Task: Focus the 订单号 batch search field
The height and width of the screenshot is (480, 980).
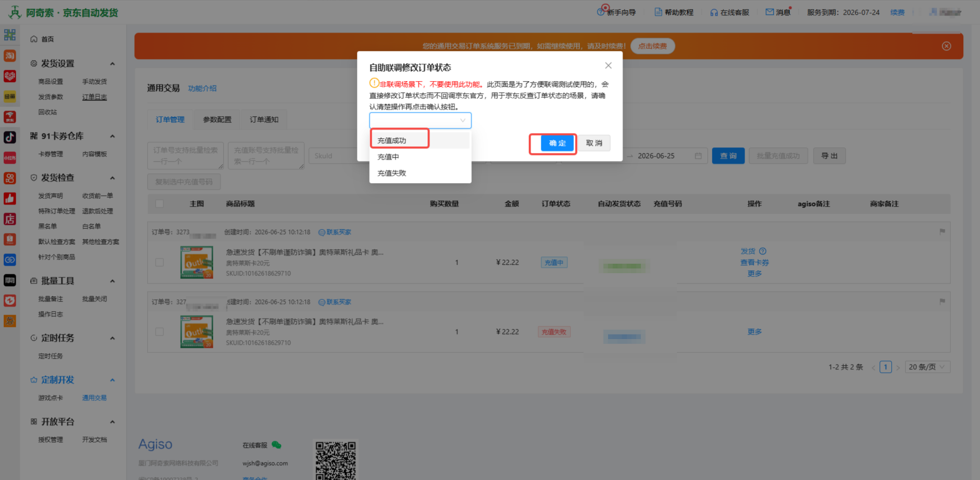Action: pos(186,156)
